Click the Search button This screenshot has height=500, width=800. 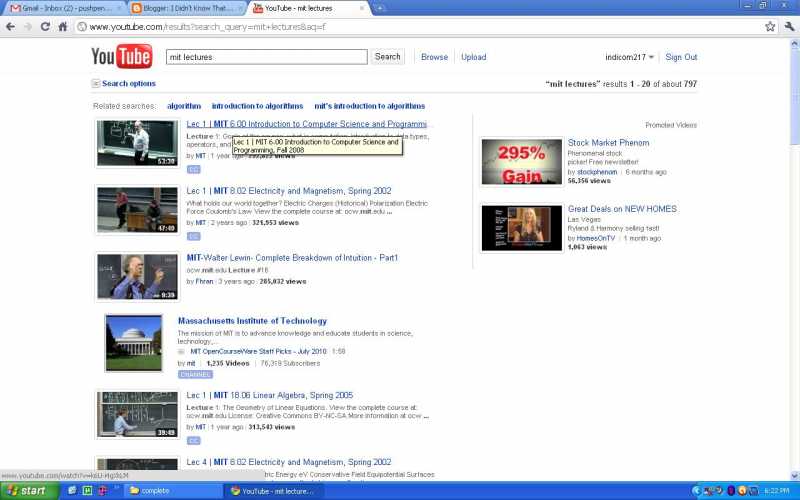(x=388, y=57)
